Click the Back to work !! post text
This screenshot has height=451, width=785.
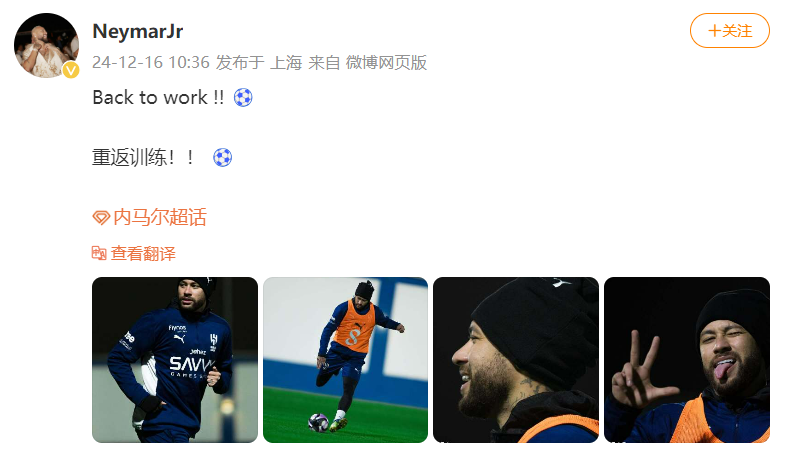click(x=158, y=97)
